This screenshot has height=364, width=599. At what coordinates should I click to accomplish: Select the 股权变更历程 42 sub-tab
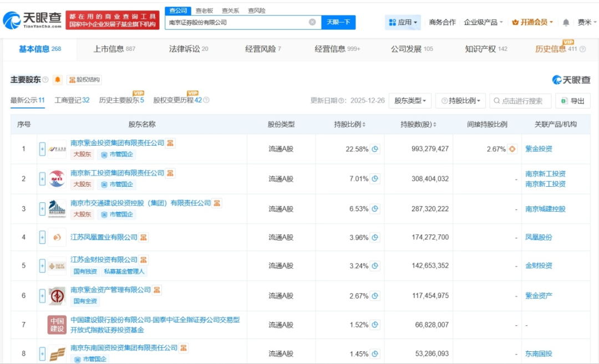(x=177, y=100)
